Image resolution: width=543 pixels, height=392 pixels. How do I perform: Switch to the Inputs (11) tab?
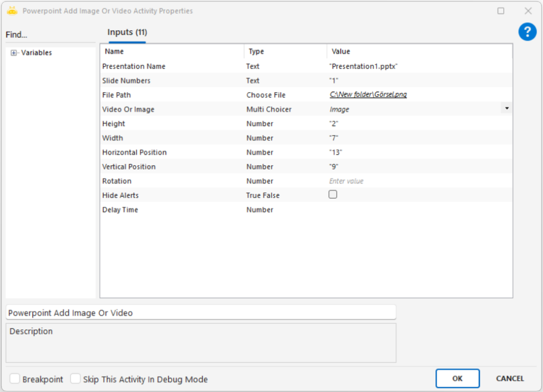[127, 32]
